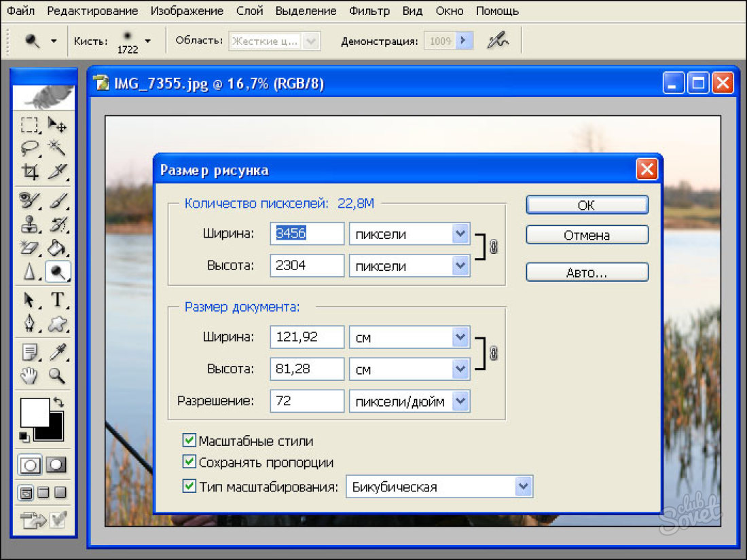Image resolution: width=747 pixels, height=560 pixels.
Task: Disable the Тип масштабирования checkbox
Action: (189, 486)
